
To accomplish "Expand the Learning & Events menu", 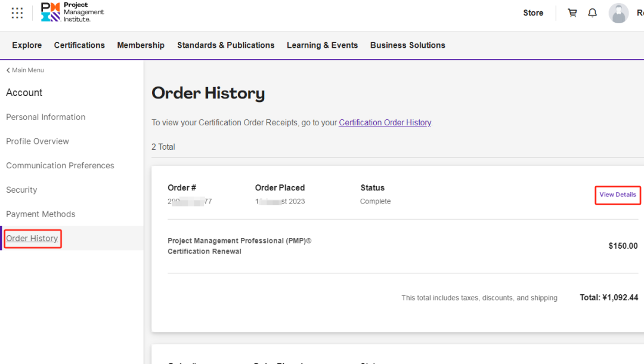I will (x=322, y=45).
